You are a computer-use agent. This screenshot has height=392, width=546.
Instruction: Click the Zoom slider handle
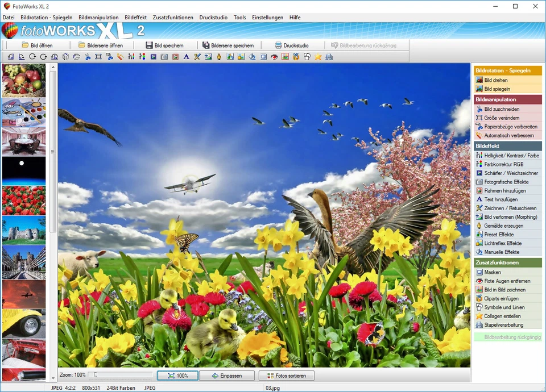96,375
